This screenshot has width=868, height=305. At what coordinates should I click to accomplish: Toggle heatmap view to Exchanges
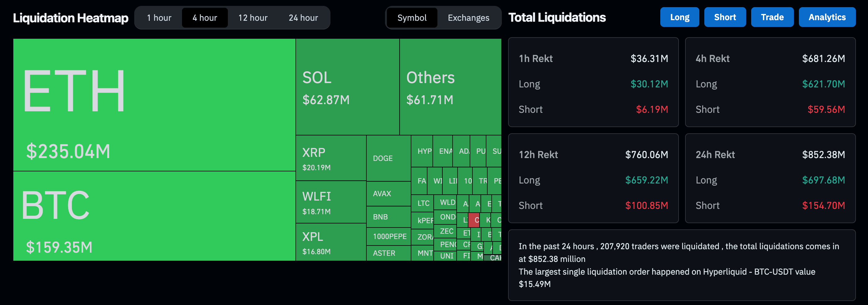tap(468, 18)
